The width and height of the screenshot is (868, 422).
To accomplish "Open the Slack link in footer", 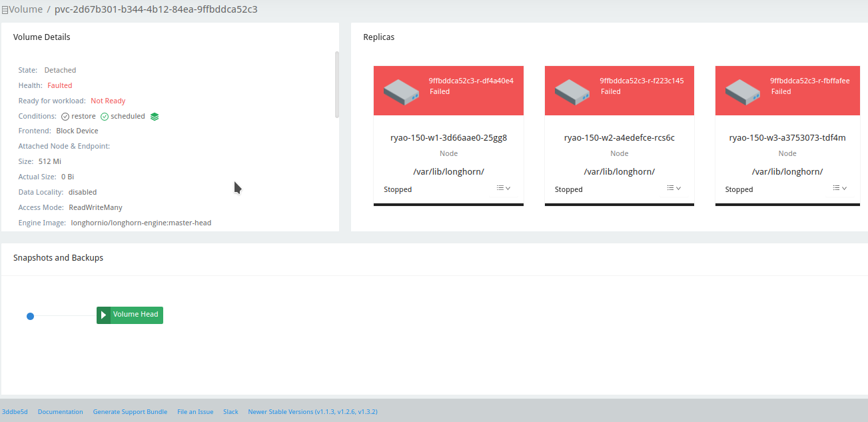I will point(230,412).
